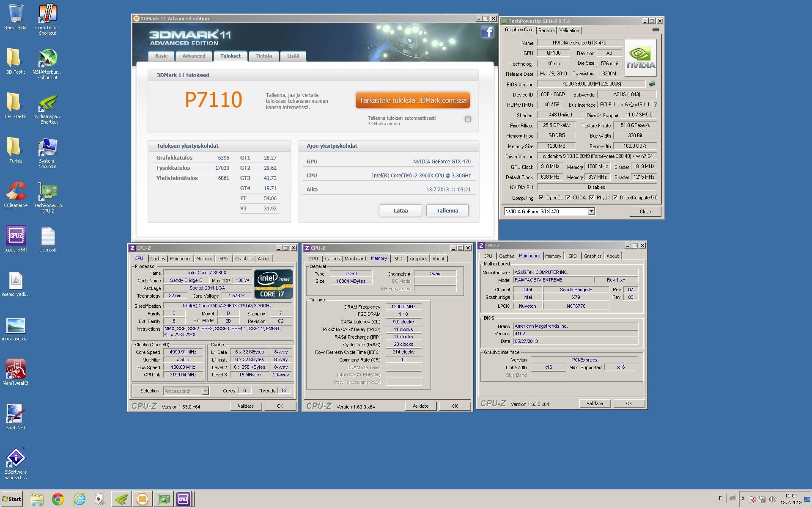The image size is (812, 508).
Task: Click the Start button
Action: [x=11, y=499]
